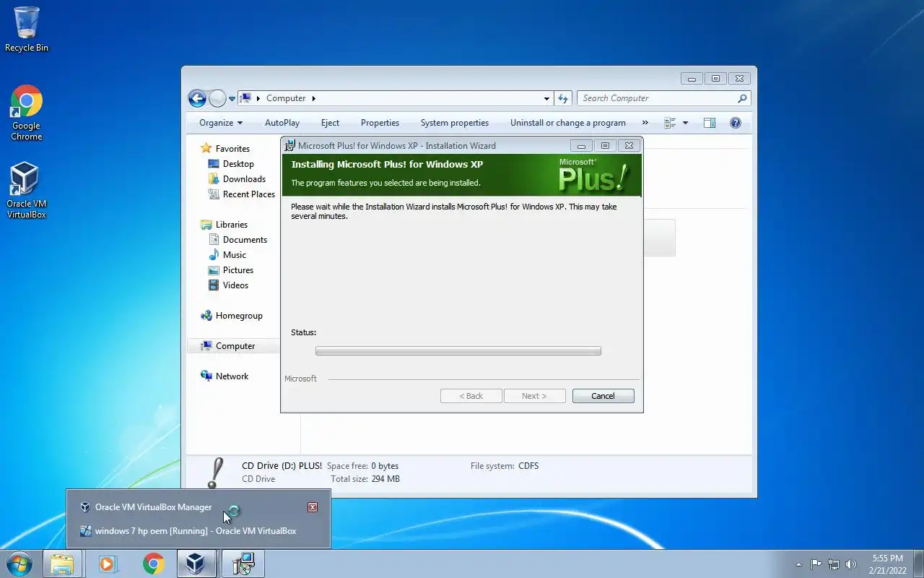Click the Computer breadcrumb in the address bar
Image resolution: width=924 pixels, height=578 pixels.
coord(286,98)
